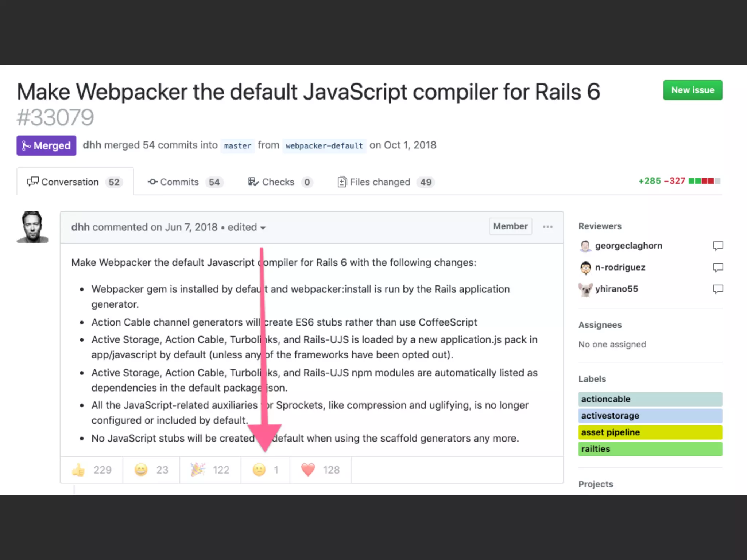Click the Merged status badge
747x560 pixels.
click(46, 145)
